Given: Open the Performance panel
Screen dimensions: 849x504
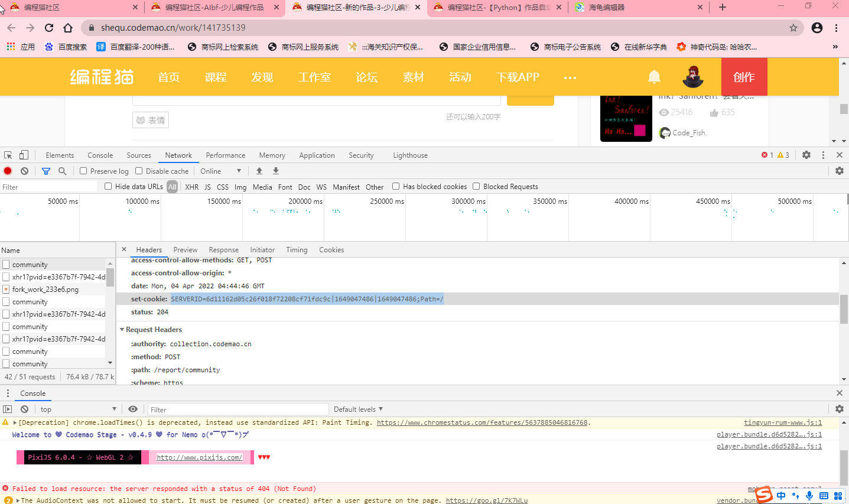Looking at the screenshot, I should point(226,155).
